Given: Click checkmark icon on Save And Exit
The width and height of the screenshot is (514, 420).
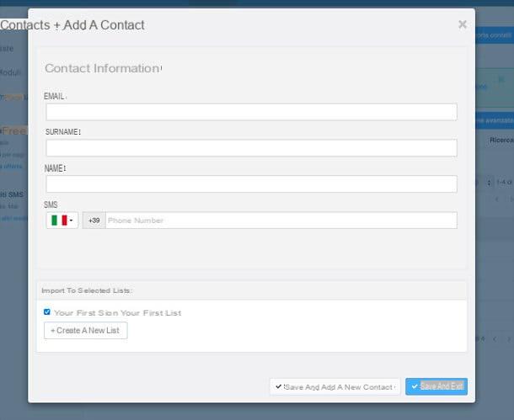Looking at the screenshot, I should (415, 386).
